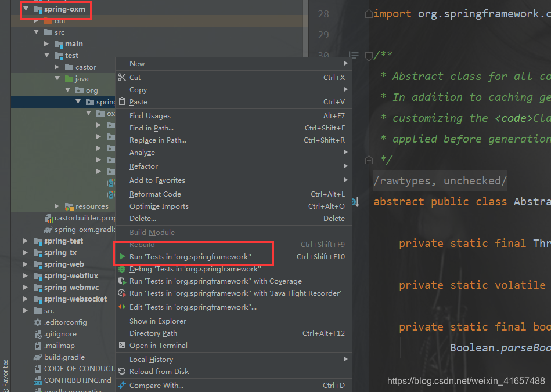Viewport: 551px width, 392px height.
Task: Click the fold icon beside import line
Action: click(x=369, y=14)
